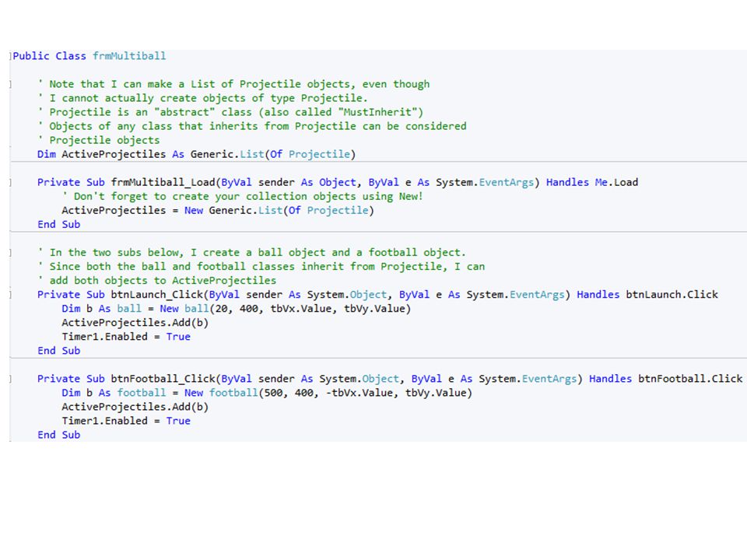Viewport: 747px width, 560px height.
Task: Click 'ActiveProjectiles.Add(b)' in btnFootball_Click
Action: pyautogui.click(x=135, y=407)
